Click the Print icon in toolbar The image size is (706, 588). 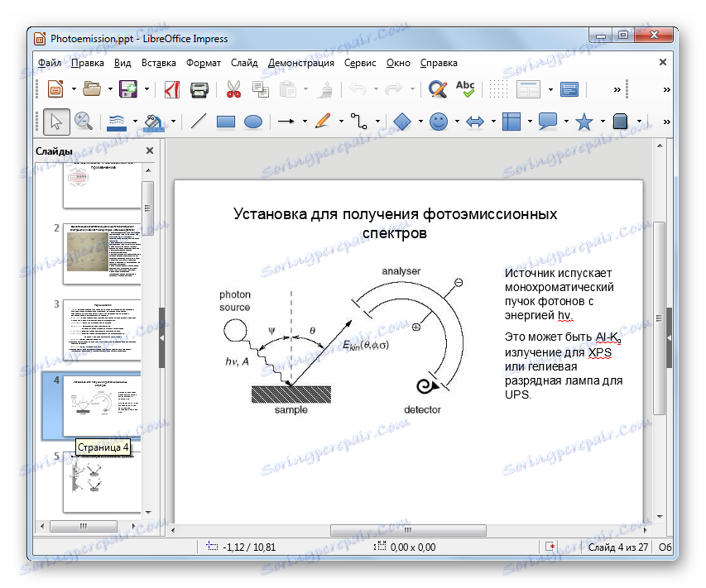199,89
